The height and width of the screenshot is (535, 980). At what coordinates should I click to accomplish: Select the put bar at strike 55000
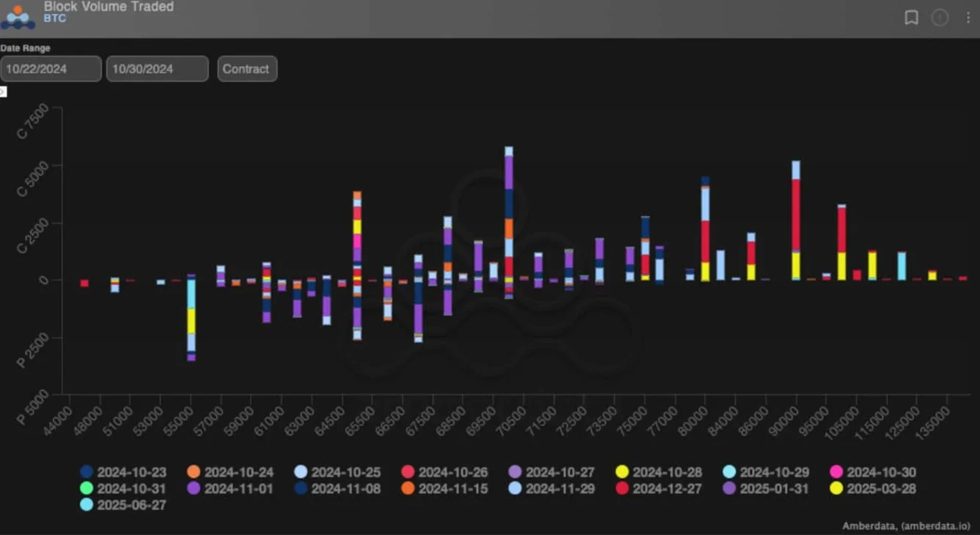(191, 320)
